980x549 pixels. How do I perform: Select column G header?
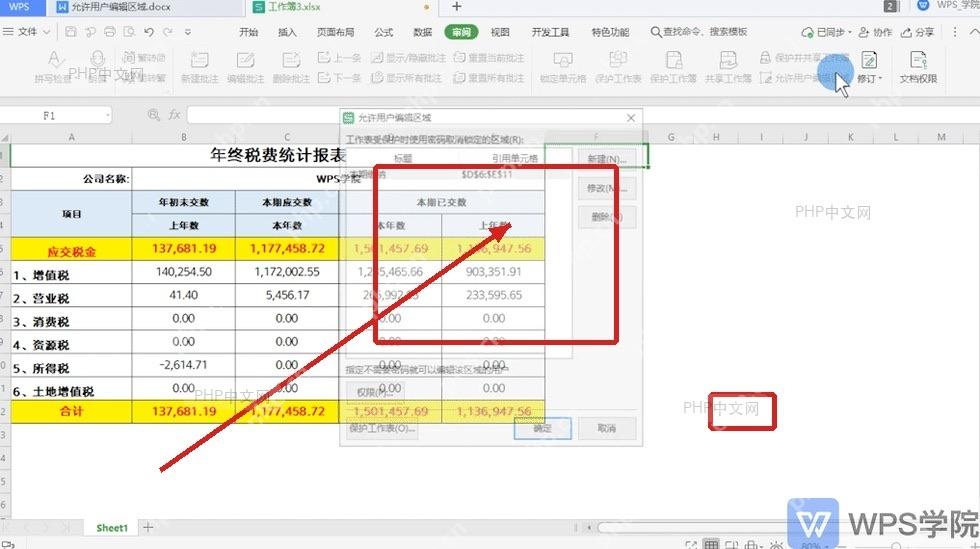[x=671, y=137]
